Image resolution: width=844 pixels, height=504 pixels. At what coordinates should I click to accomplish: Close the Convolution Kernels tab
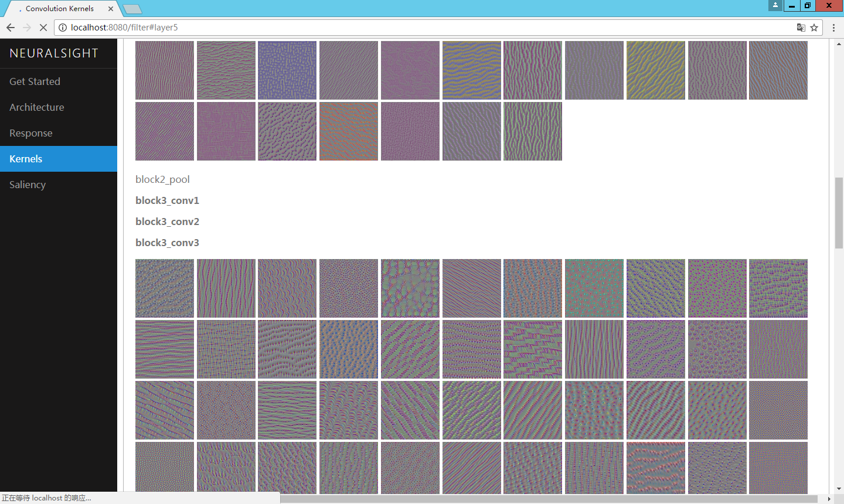(111, 9)
